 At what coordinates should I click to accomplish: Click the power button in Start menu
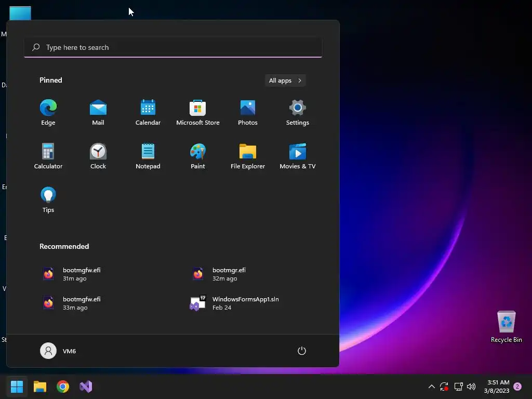pyautogui.click(x=302, y=351)
